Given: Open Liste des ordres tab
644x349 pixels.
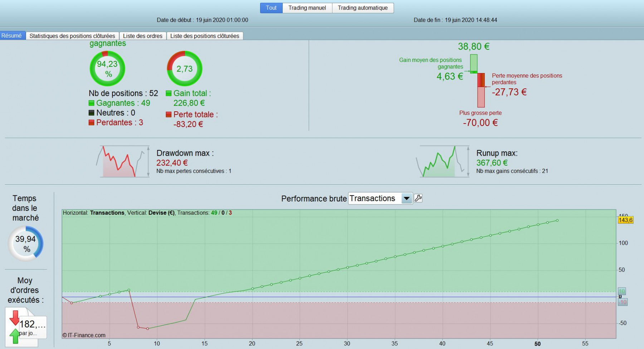Looking at the screenshot, I should pyautogui.click(x=143, y=36).
